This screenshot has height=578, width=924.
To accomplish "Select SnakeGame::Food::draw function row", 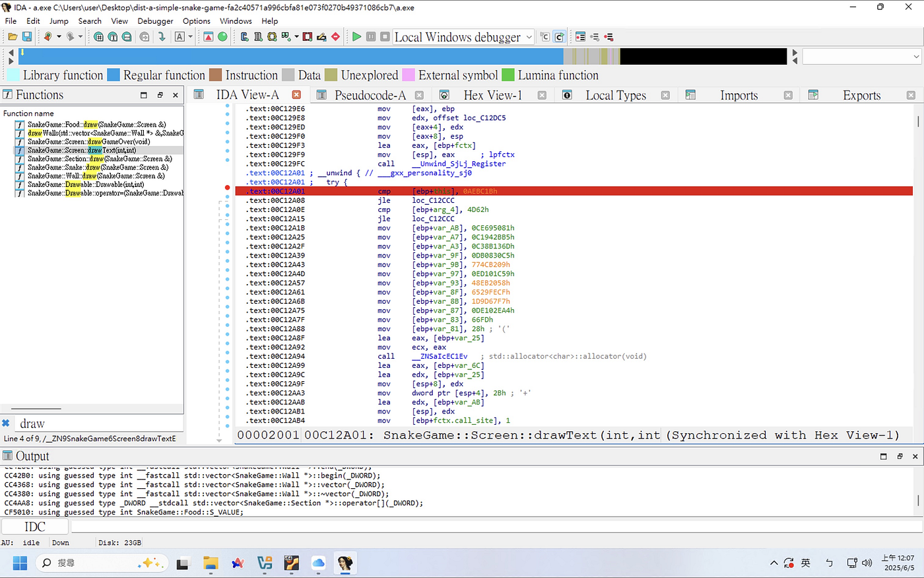I will pos(96,124).
